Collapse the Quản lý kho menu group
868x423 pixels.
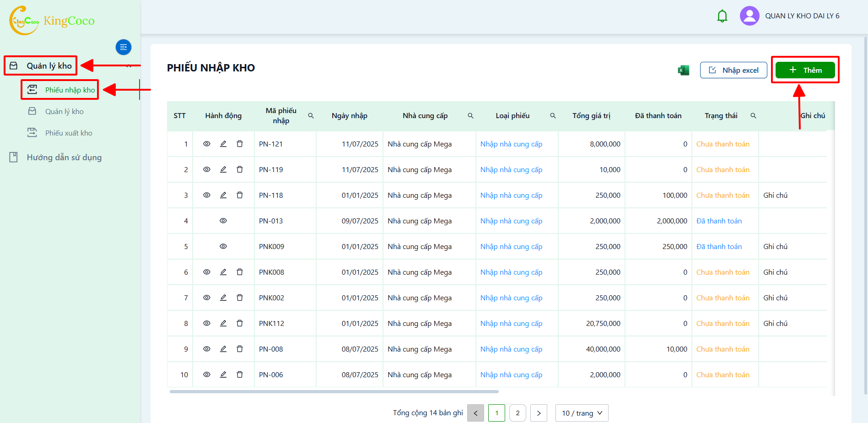(x=129, y=66)
